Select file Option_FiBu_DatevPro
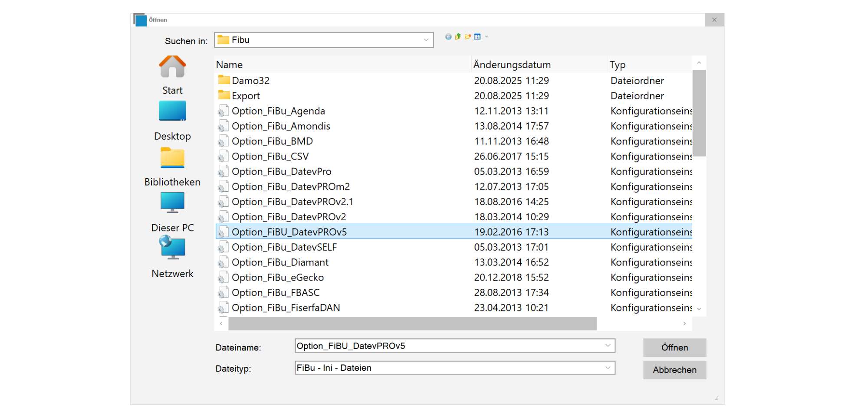Screen dimensions: 868x415 [281, 172]
